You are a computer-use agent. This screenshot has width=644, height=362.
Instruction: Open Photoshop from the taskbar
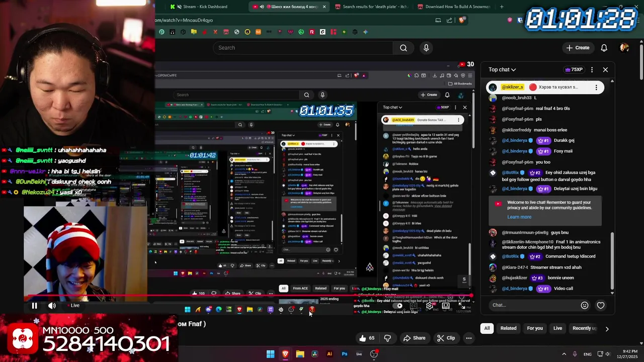[345, 354]
